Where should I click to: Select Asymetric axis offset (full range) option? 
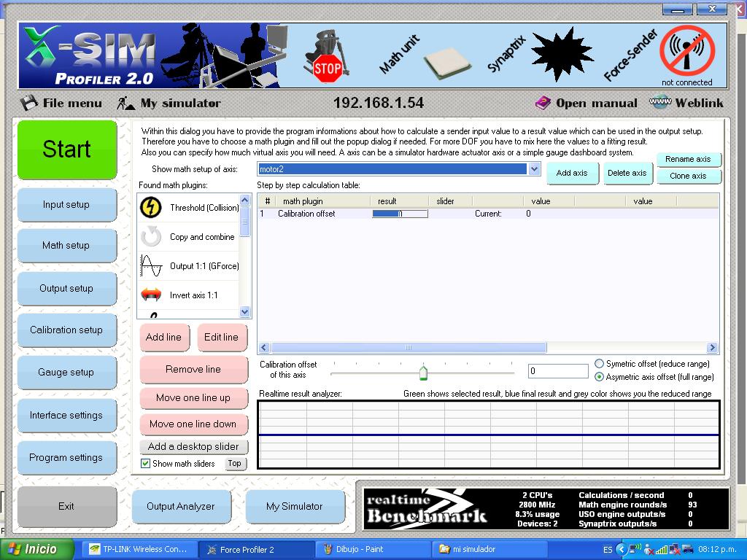[x=600, y=377]
